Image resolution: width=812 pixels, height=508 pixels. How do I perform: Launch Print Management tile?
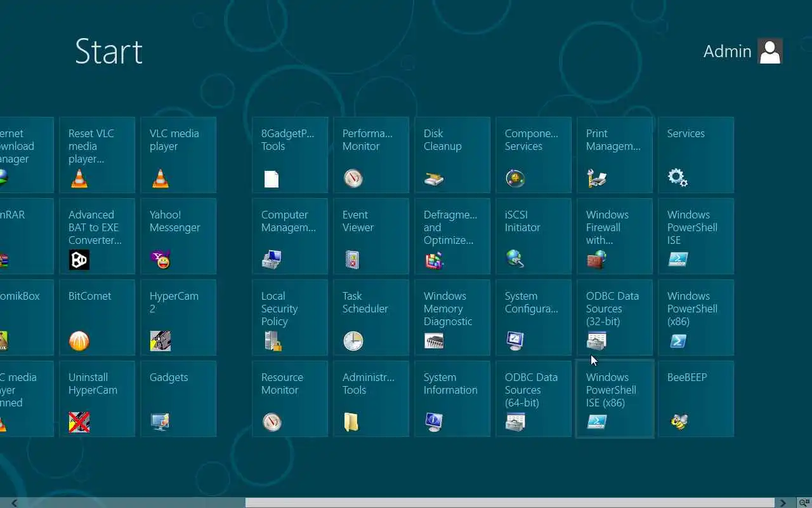point(615,155)
